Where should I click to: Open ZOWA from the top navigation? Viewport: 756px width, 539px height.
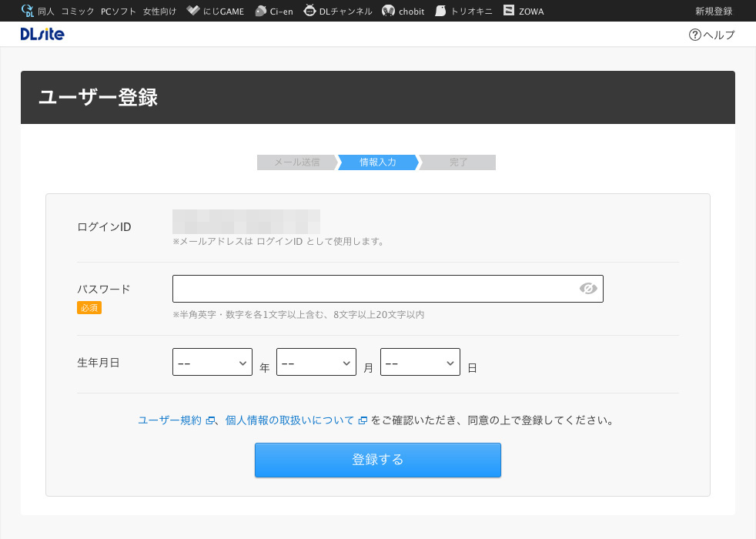tap(524, 11)
